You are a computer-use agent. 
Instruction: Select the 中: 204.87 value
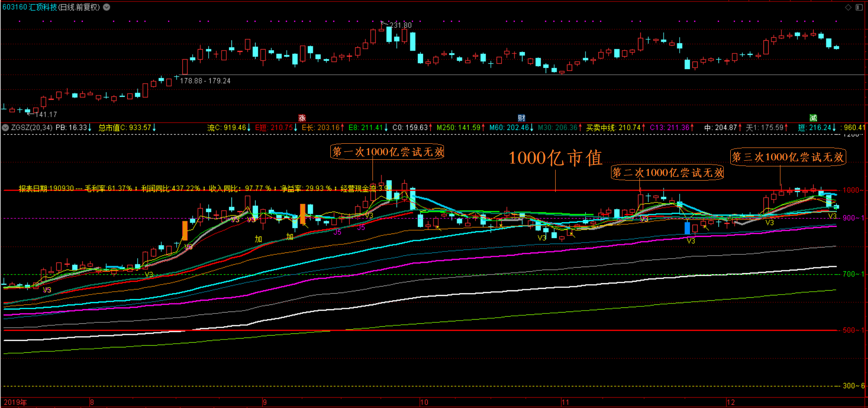coord(723,128)
